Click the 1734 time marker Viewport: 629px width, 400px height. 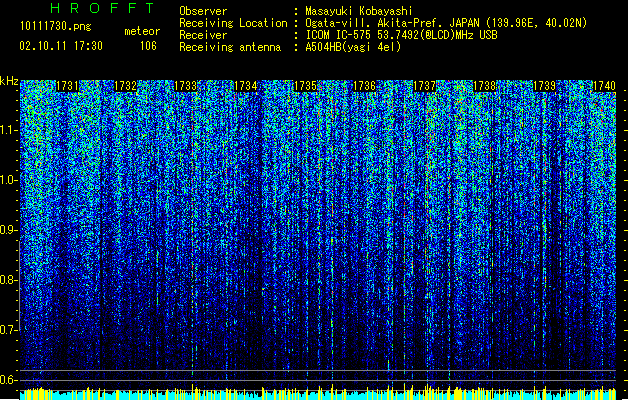246,86
